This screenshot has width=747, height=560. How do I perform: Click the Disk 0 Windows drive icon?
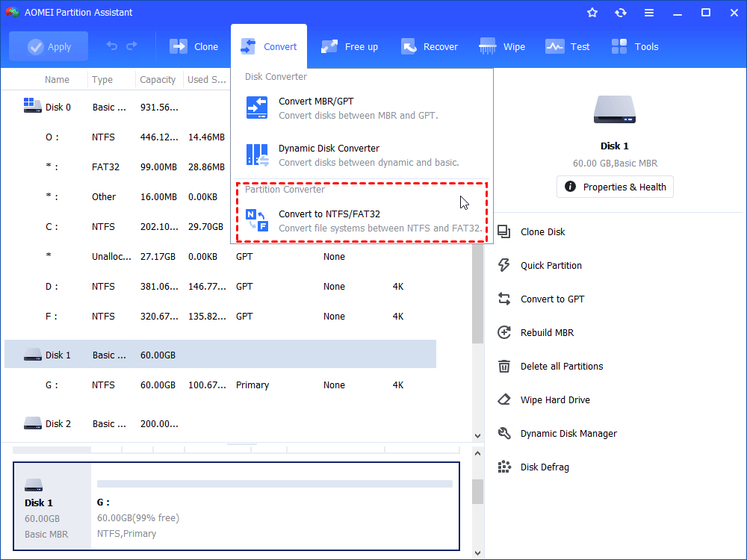[32, 105]
